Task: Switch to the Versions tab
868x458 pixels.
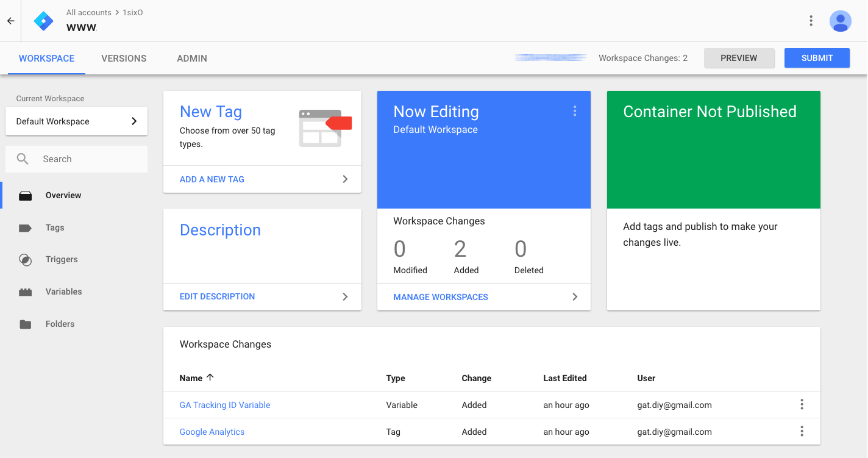Action: click(124, 59)
